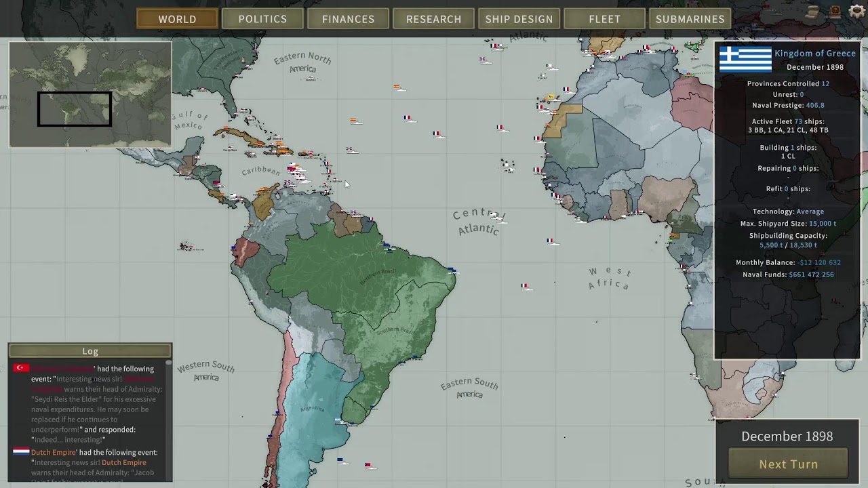Click the Caribbean map label
Image resolution: width=868 pixels, height=488 pixels.
pos(261,171)
